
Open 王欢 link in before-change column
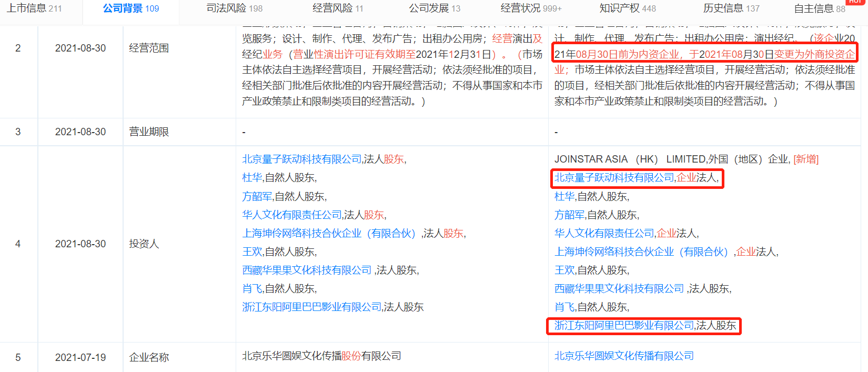(252, 252)
